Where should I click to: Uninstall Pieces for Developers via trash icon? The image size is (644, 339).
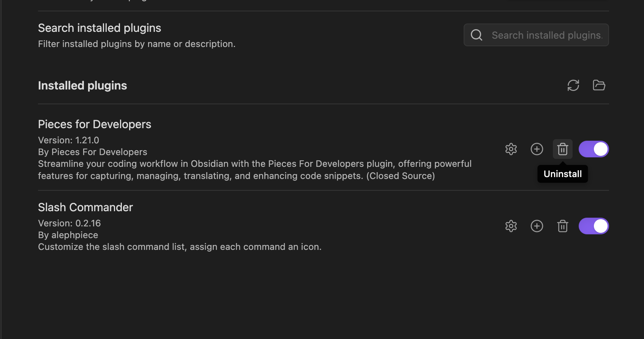coord(563,149)
